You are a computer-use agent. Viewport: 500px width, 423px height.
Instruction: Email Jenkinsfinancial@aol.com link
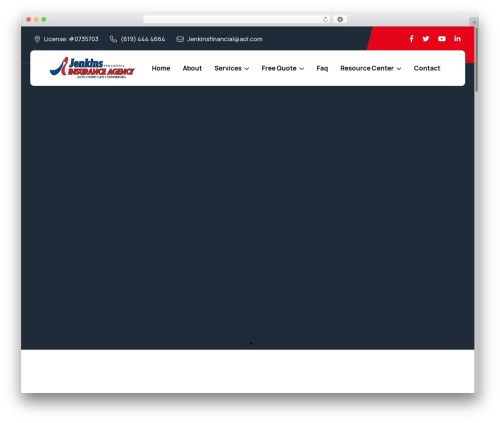[x=225, y=39]
